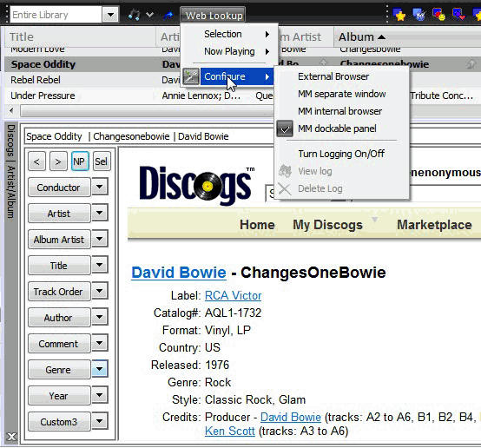Open the RCA Victor label link

click(234, 295)
